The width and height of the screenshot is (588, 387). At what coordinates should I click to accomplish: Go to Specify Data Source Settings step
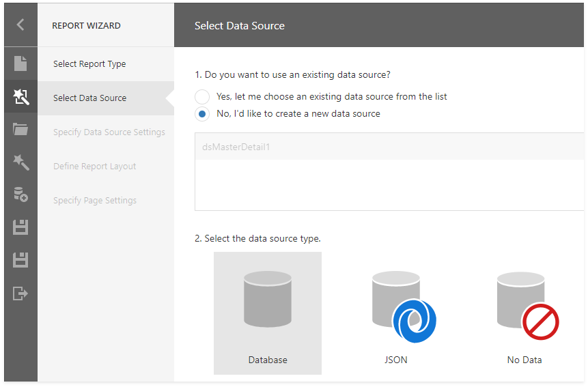(109, 132)
